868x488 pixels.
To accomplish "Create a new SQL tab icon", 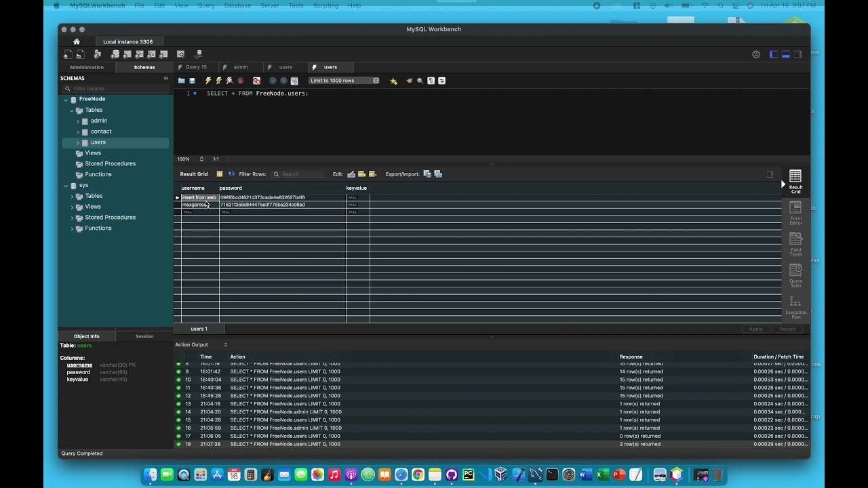I will point(68,54).
